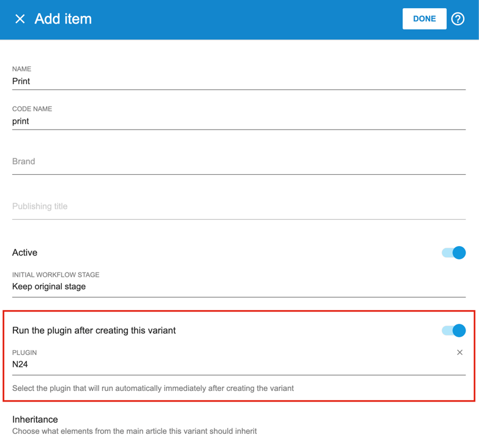
Task: Click the DONE button
Action: pyautogui.click(x=424, y=19)
